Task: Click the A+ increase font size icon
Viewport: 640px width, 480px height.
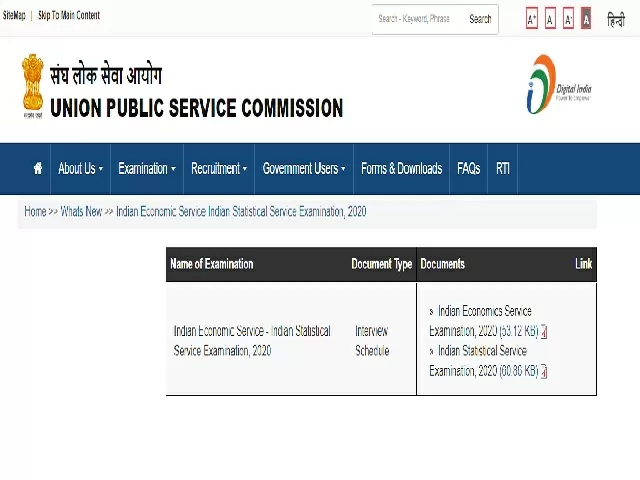Action: [x=531, y=18]
